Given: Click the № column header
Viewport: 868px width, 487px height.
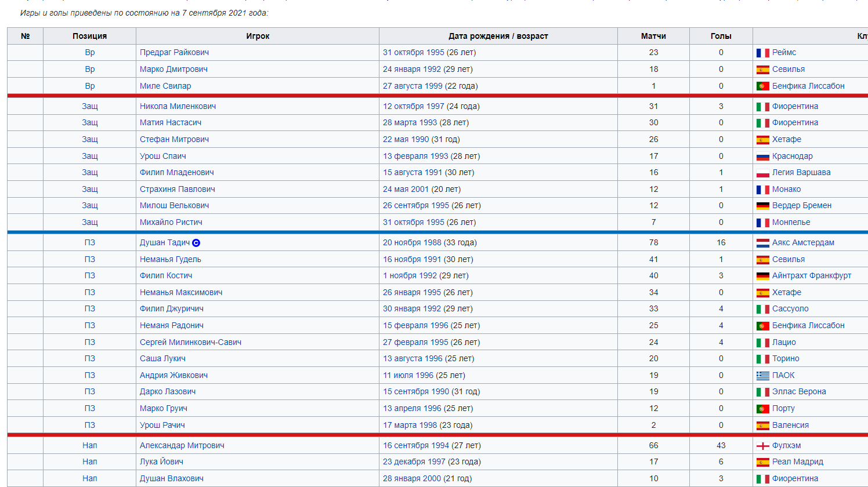Looking at the screenshot, I should (x=26, y=36).
